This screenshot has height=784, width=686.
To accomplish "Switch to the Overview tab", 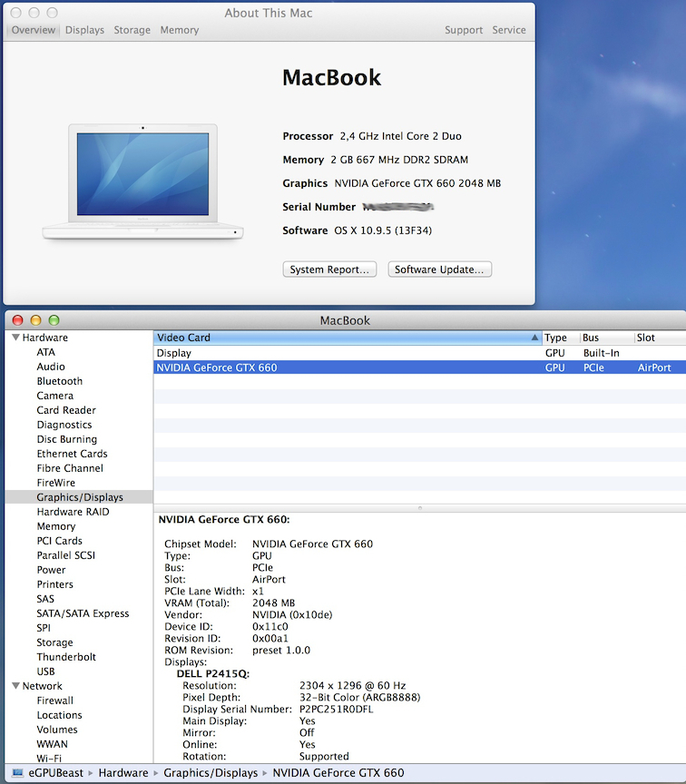I will tap(33, 30).
